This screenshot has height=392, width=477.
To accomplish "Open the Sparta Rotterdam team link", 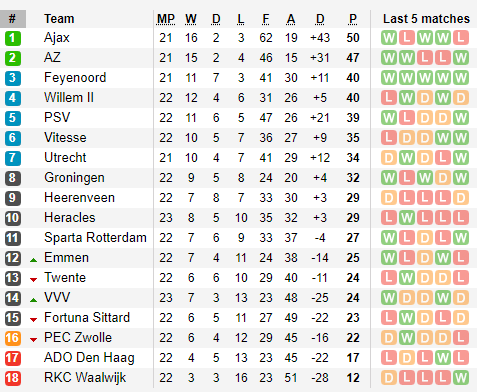I will tap(95, 238).
